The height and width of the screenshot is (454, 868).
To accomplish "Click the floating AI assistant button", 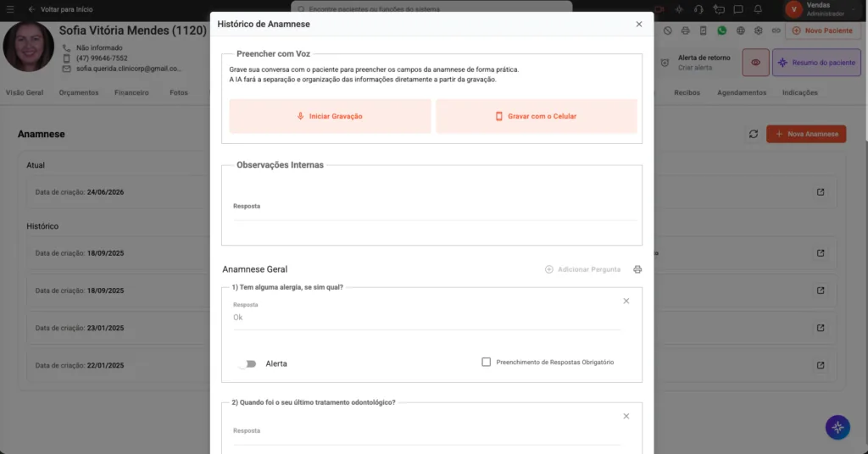I will click(837, 428).
